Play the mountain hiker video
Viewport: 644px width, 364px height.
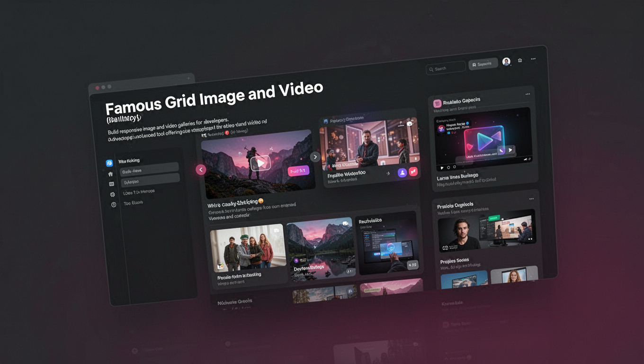(x=260, y=163)
